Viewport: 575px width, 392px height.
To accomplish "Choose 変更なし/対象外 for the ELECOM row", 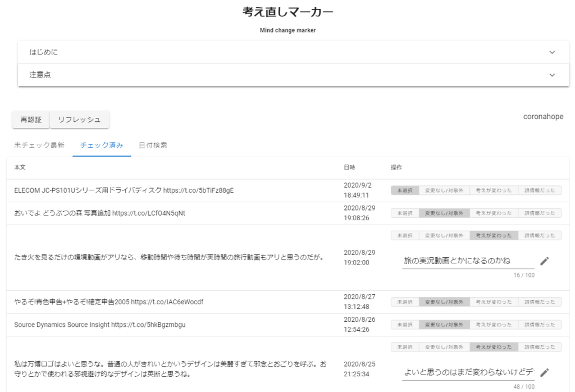I will click(x=444, y=190).
